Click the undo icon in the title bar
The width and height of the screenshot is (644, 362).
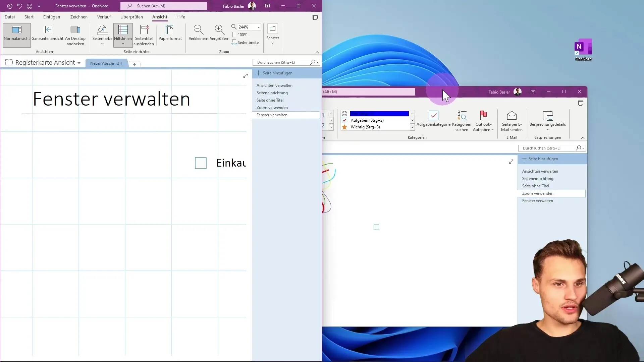coord(19,6)
